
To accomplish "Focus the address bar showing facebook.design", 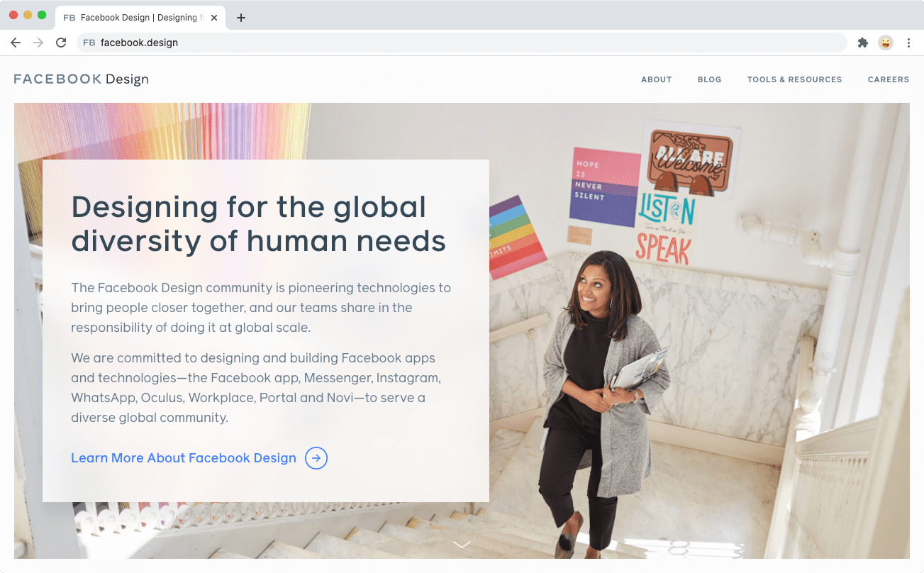I will tap(461, 43).
